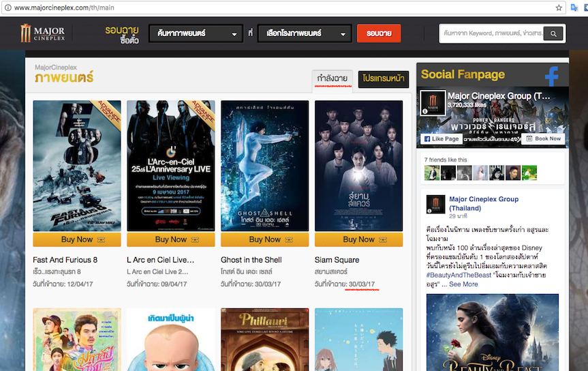Expand post with See More

[x=463, y=284]
